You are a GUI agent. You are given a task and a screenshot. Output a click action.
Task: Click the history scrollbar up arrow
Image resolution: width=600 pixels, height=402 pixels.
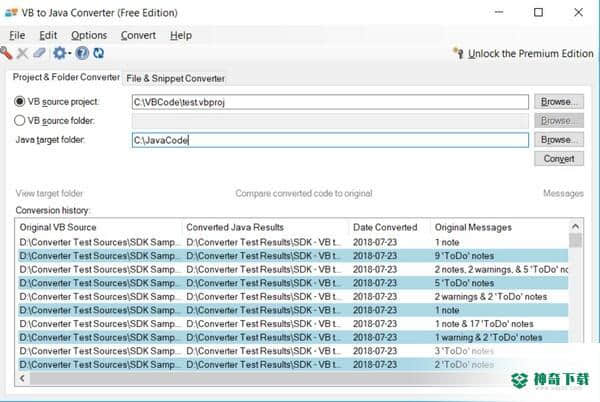575,226
